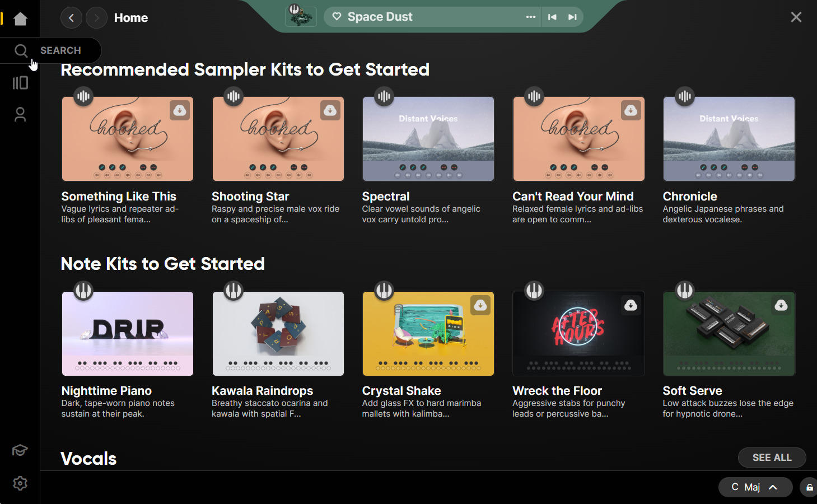The width and height of the screenshot is (817, 504).
Task: Click the Nighttime Piano title
Action: coord(106,391)
